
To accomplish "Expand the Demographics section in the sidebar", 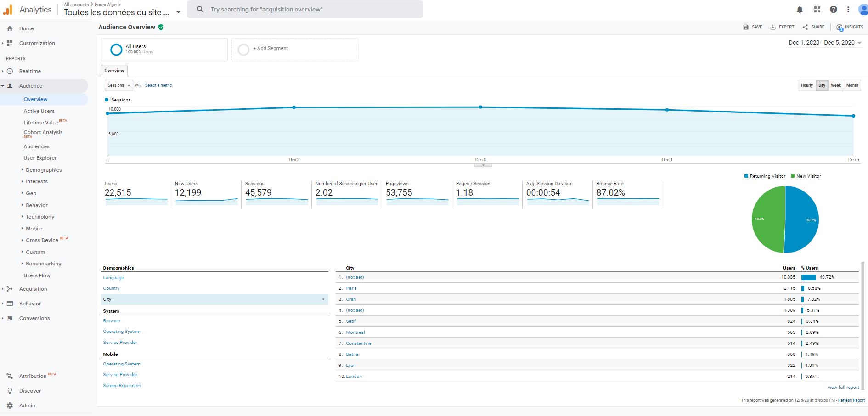I will coord(44,170).
